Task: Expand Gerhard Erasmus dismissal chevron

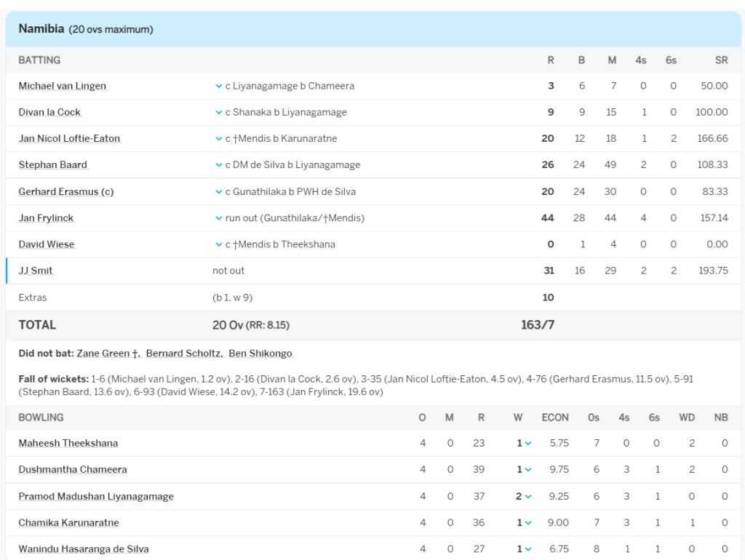Action: coord(218,192)
